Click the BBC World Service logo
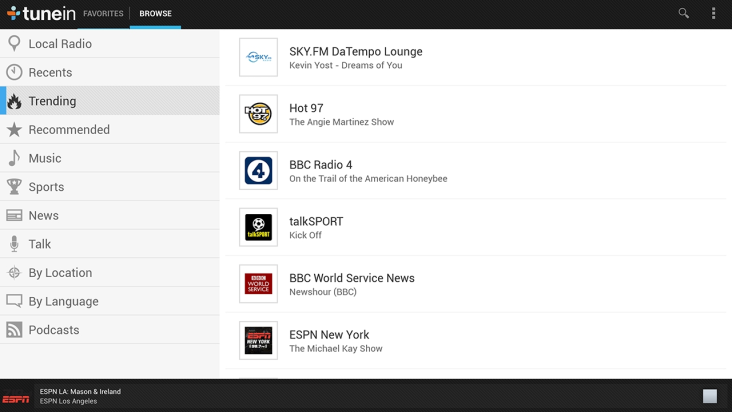This screenshot has width=732, height=412. 259,284
